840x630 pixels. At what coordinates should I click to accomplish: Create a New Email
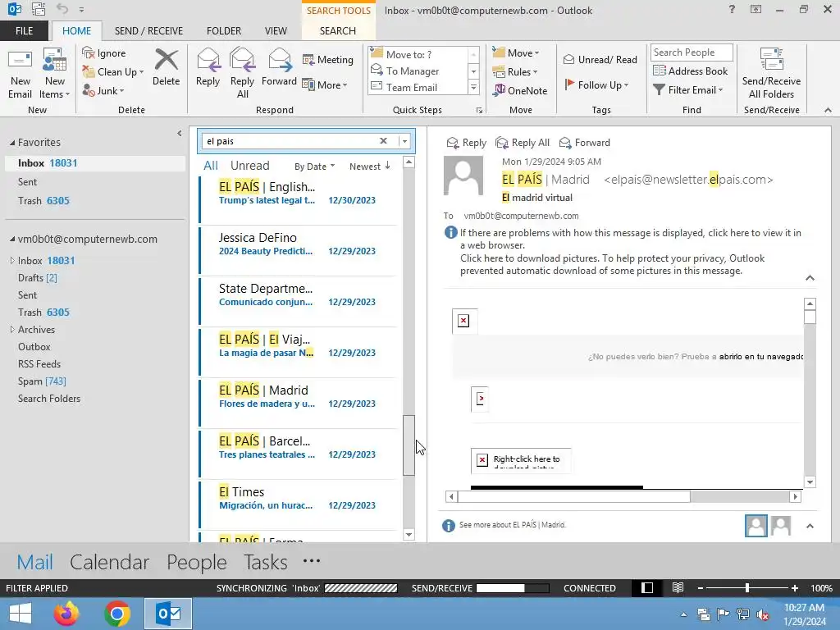20,74
